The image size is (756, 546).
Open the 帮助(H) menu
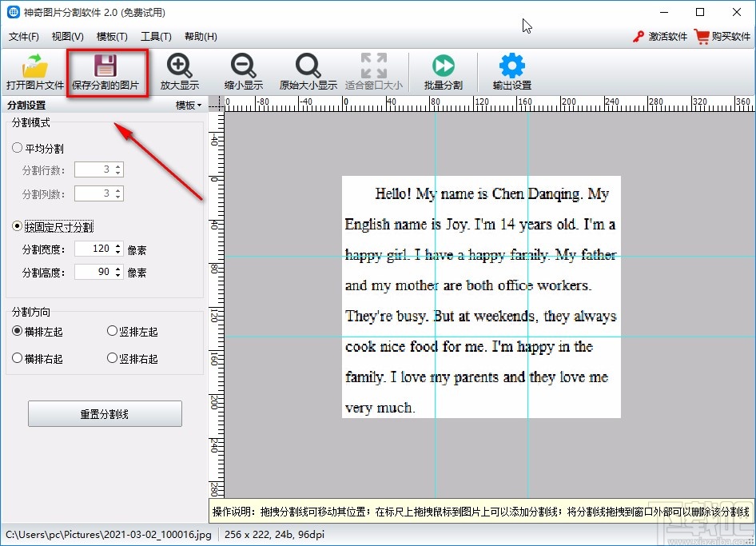(x=201, y=37)
